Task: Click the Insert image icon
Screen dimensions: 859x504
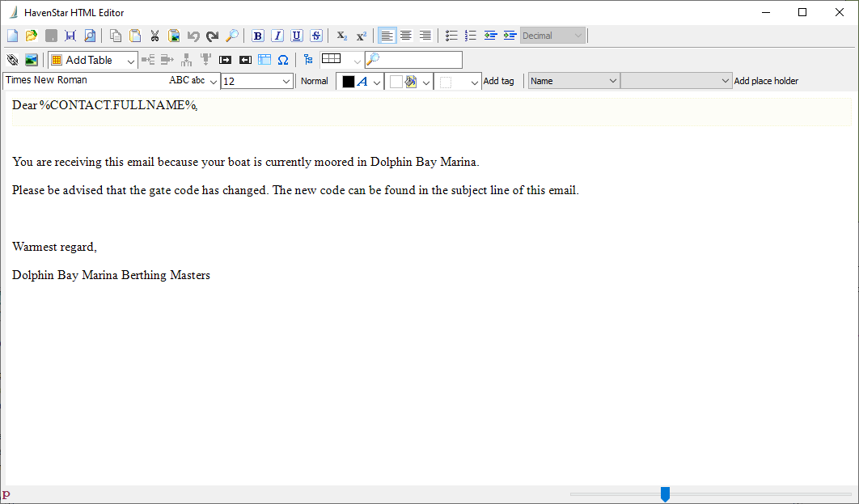Action: [32, 60]
